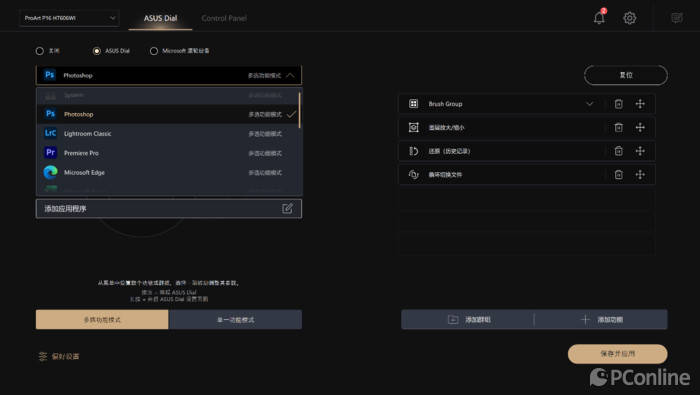Click the undo history function icon
Viewport: 700px width, 395px height.
[x=413, y=151]
